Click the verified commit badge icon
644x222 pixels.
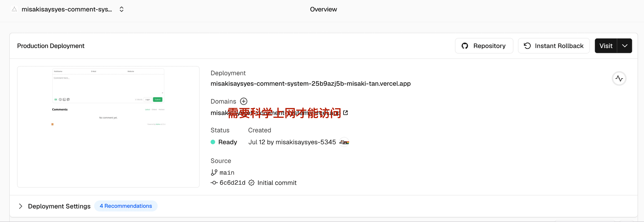(251, 183)
